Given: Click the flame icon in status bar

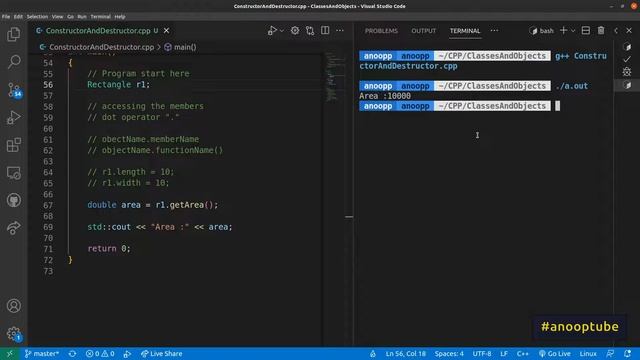Looking at the screenshot, I should click(x=373, y=354).
